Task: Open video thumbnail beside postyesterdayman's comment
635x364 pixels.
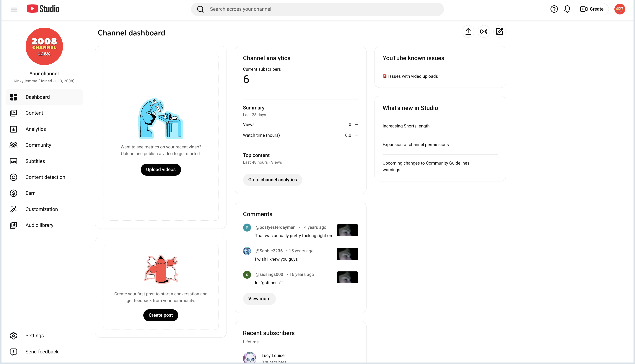Action: pos(347,230)
